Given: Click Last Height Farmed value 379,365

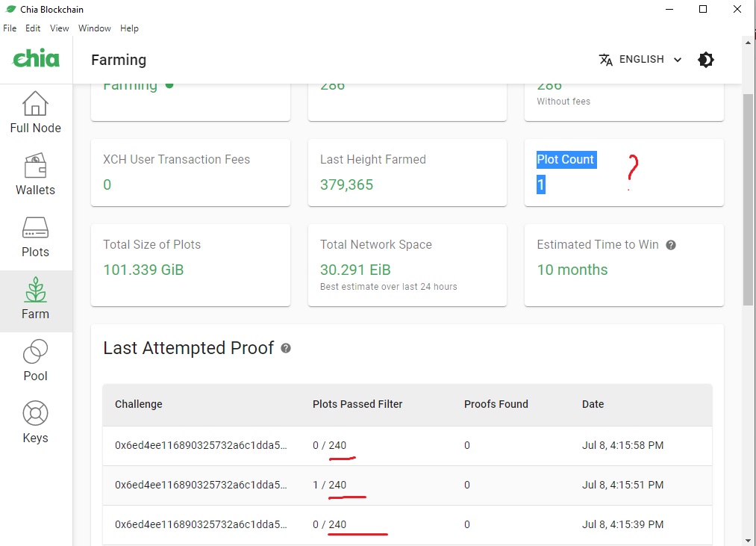Looking at the screenshot, I should (347, 184).
